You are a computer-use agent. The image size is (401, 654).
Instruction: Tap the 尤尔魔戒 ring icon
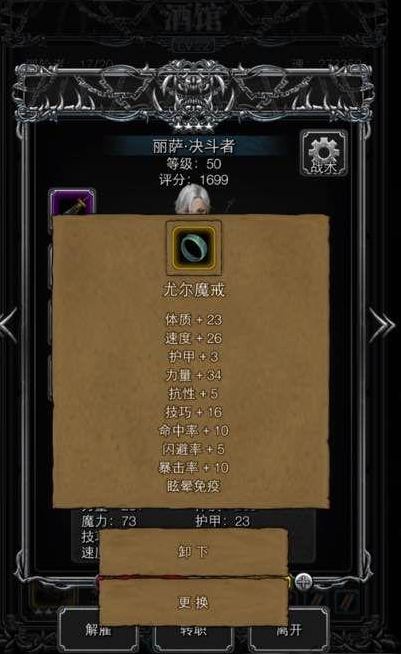click(x=194, y=248)
